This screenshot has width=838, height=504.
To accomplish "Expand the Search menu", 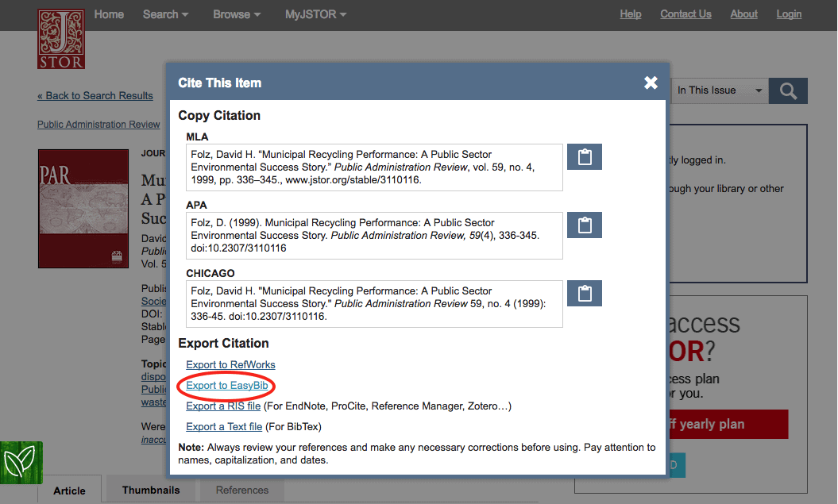I will (x=164, y=14).
